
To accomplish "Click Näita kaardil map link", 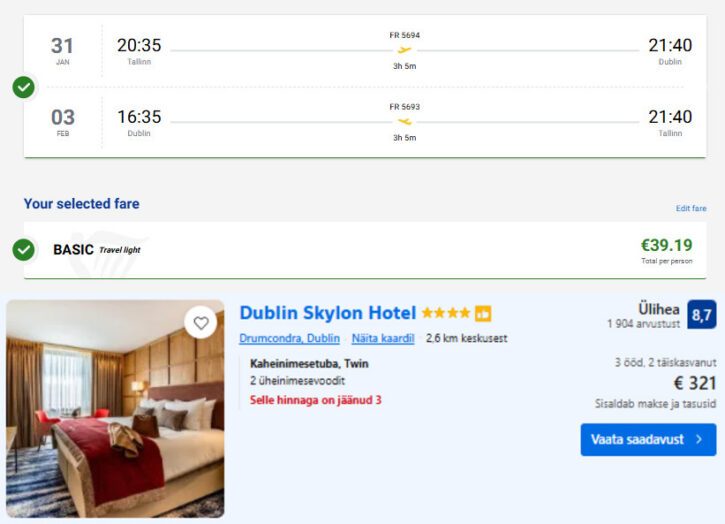I will 383,339.
